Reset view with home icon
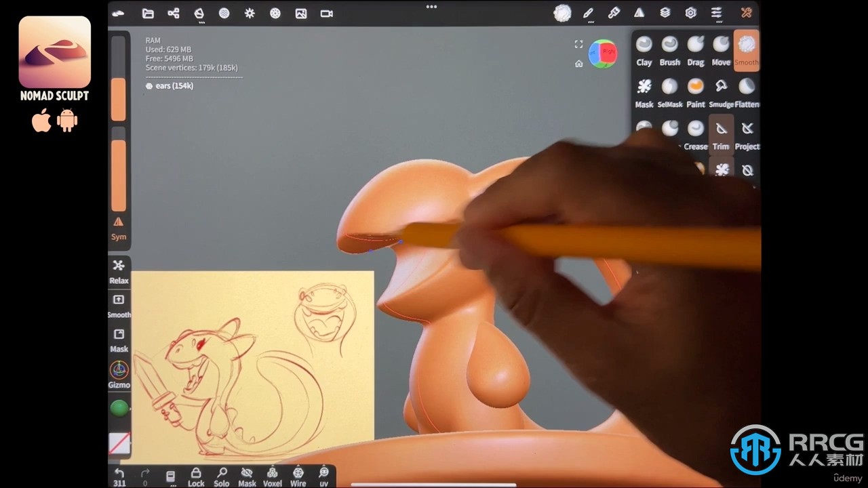Screen dimensions: 868x488 [x=578, y=64]
